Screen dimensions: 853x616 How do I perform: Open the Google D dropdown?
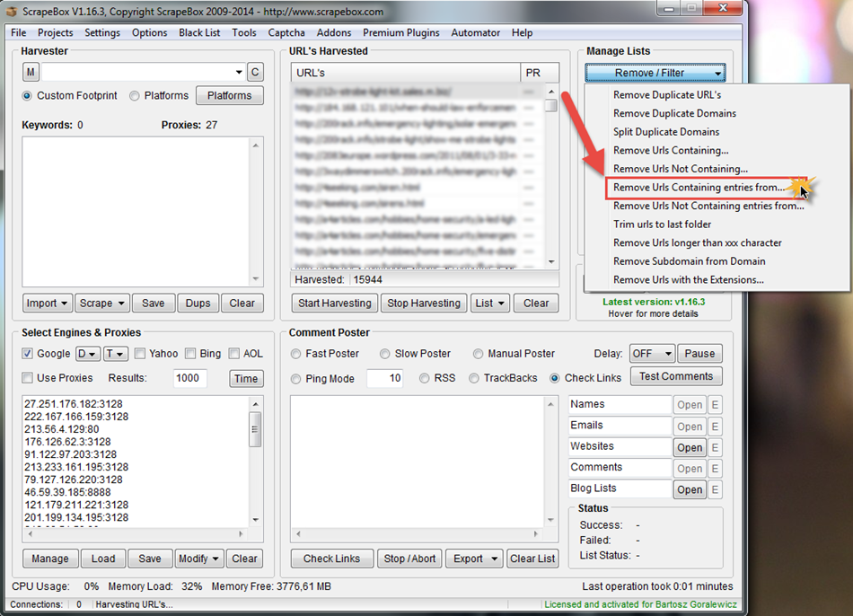click(88, 354)
